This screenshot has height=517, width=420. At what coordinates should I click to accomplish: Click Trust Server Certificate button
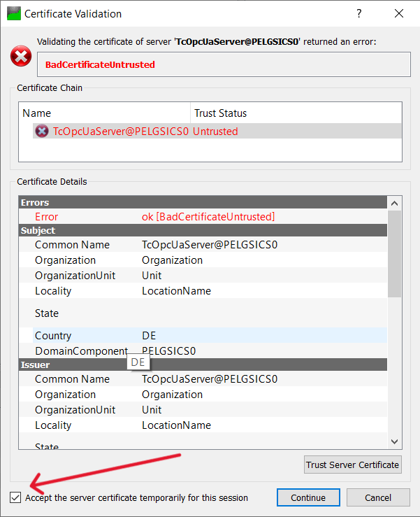(353, 465)
